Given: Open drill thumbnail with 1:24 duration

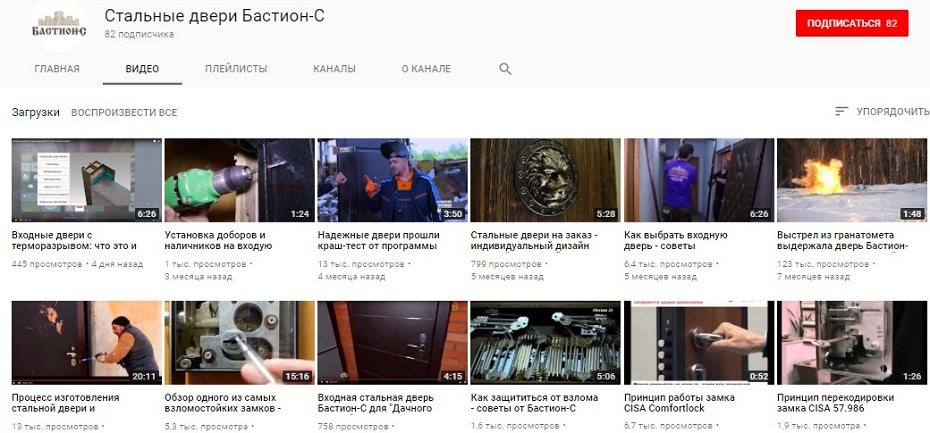Looking at the screenshot, I should [x=240, y=180].
